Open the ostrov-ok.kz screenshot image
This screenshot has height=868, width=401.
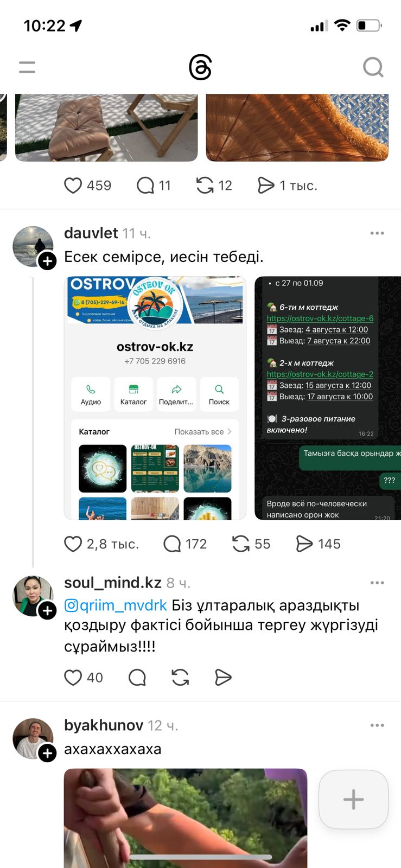click(x=155, y=398)
